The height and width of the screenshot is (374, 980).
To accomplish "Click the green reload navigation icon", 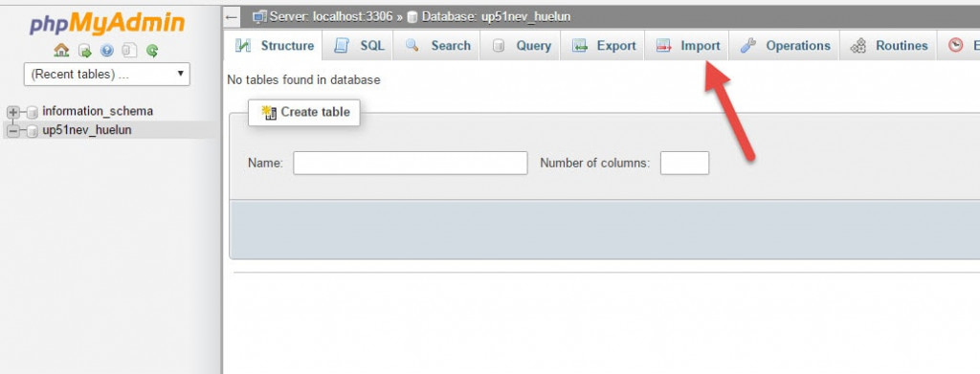I will pyautogui.click(x=152, y=51).
